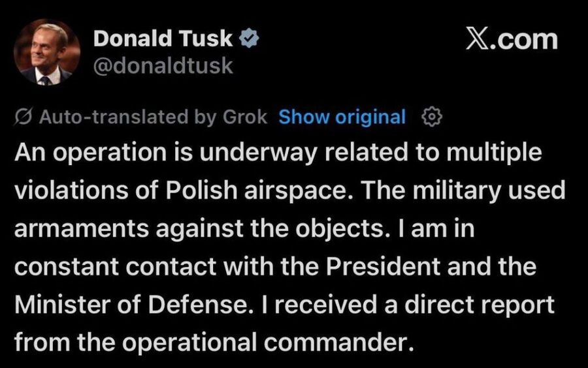This screenshot has width=588, height=368.
Task: Click the words constant contact
Action: point(116,267)
